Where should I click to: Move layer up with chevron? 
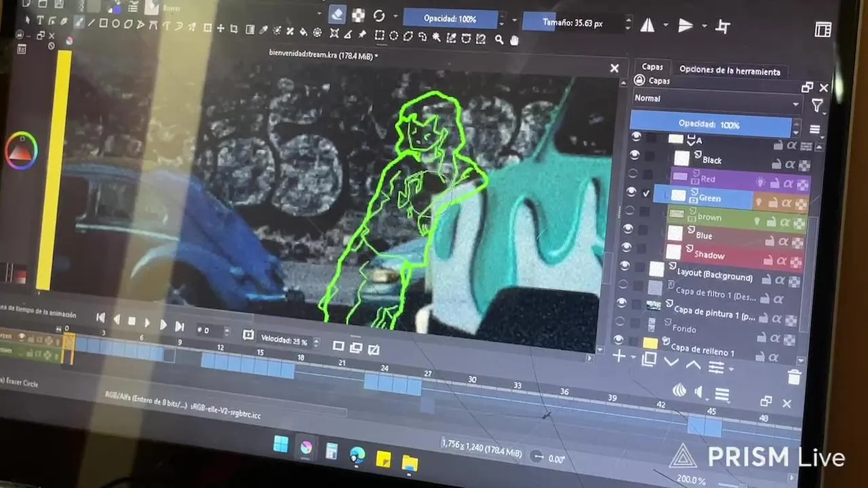[693, 365]
